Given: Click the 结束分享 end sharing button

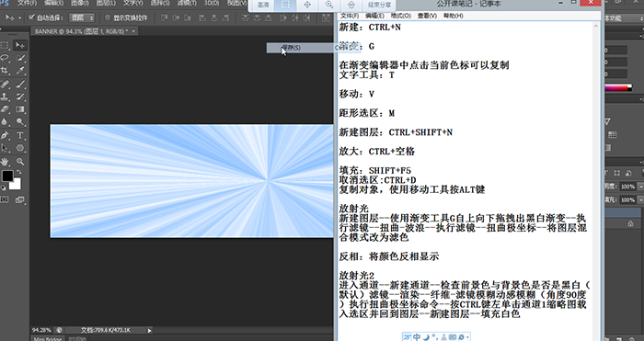Looking at the screenshot, I should click(x=379, y=6).
